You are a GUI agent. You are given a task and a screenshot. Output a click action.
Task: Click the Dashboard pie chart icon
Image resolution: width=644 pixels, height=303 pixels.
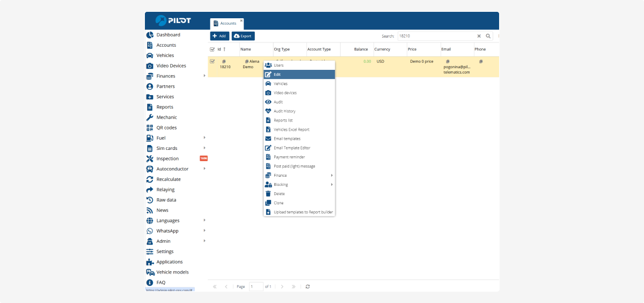pyautogui.click(x=150, y=35)
